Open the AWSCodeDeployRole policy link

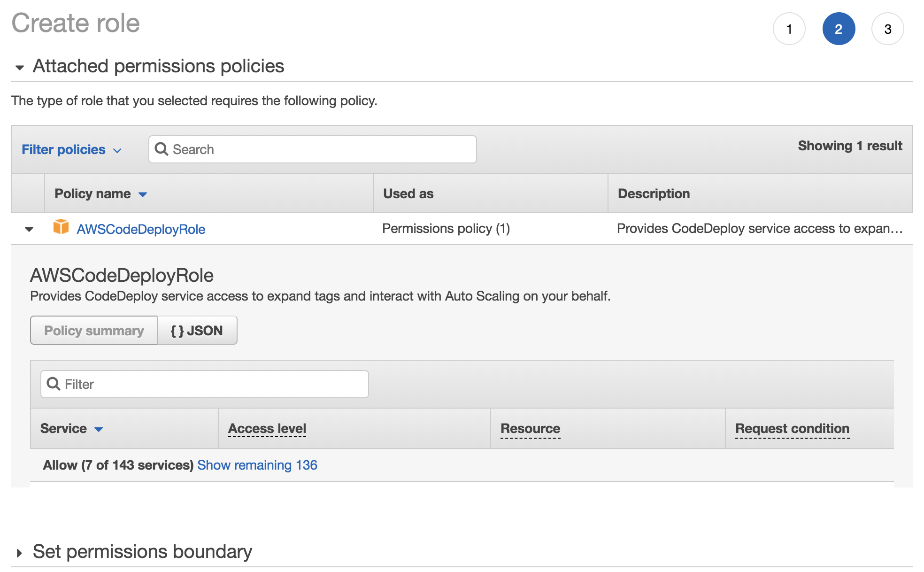(141, 229)
